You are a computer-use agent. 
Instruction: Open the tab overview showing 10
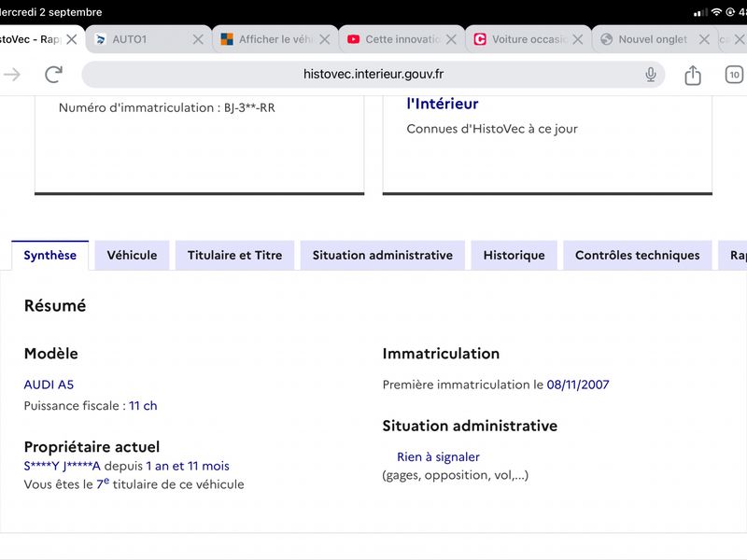734,75
